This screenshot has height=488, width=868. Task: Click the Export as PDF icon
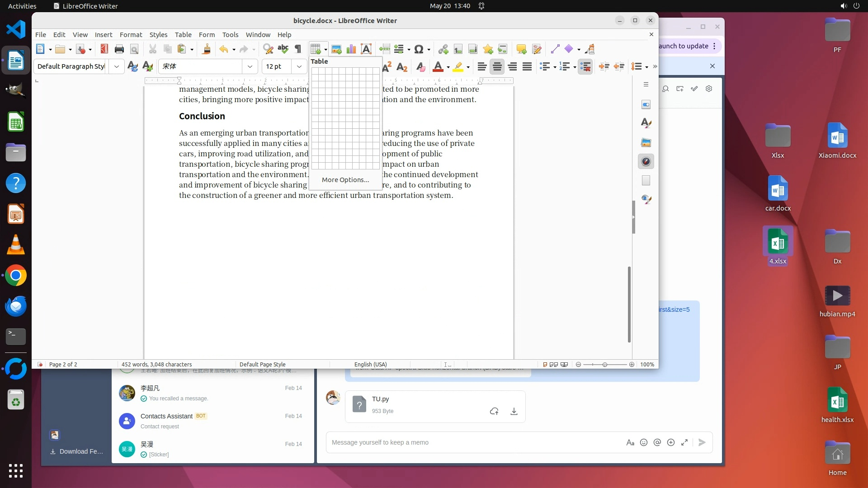point(104,49)
